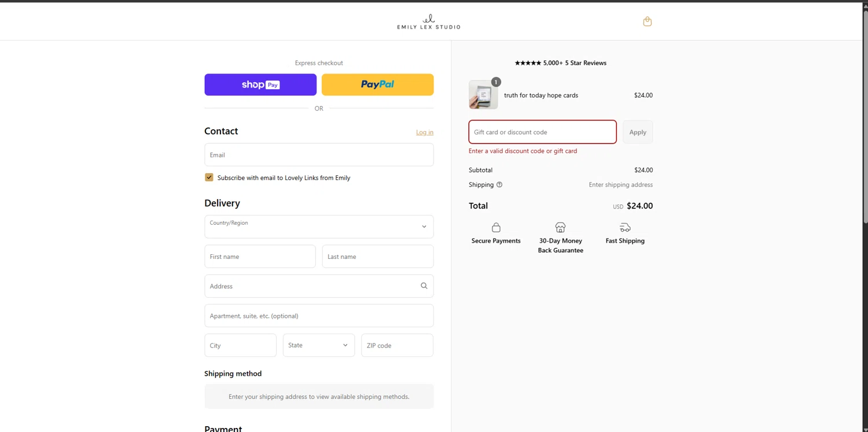Focus the Address field

point(319,286)
